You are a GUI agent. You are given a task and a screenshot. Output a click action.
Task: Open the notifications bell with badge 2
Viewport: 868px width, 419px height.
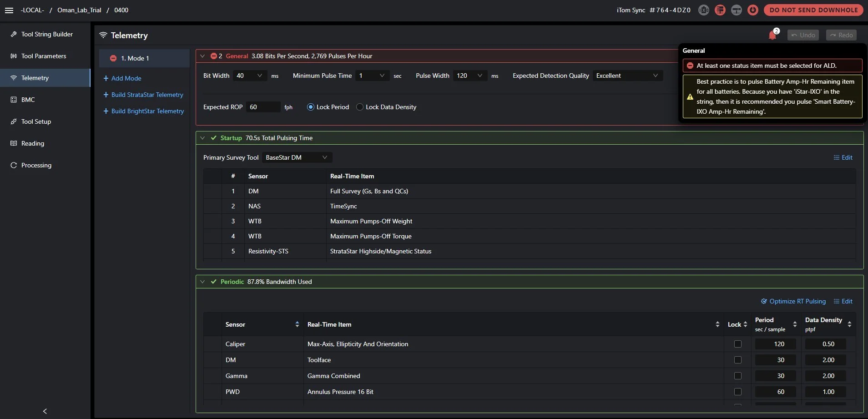tap(772, 35)
